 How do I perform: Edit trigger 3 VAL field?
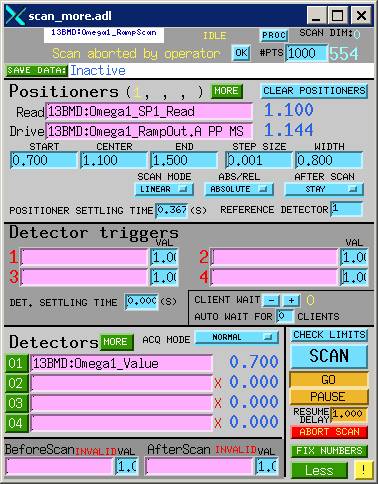click(164, 277)
